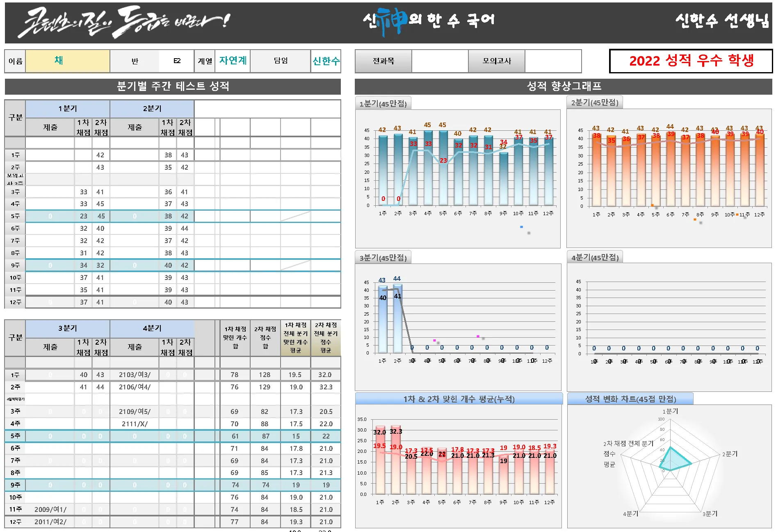Select the 3분기(45만점) chart title badge
The width and height of the screenshot is (776, 532).
tap(382, 258)
